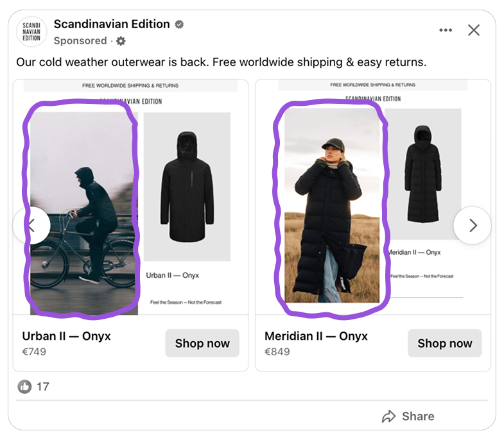Shop now for Urban II — Onyx
The width and height of the screenshot is (504, 440).
click(202, 343)
